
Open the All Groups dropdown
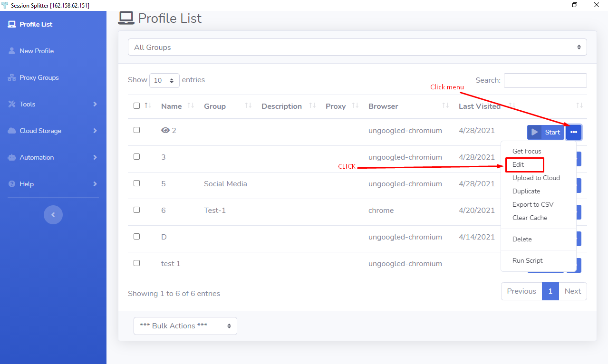[357, 47]
